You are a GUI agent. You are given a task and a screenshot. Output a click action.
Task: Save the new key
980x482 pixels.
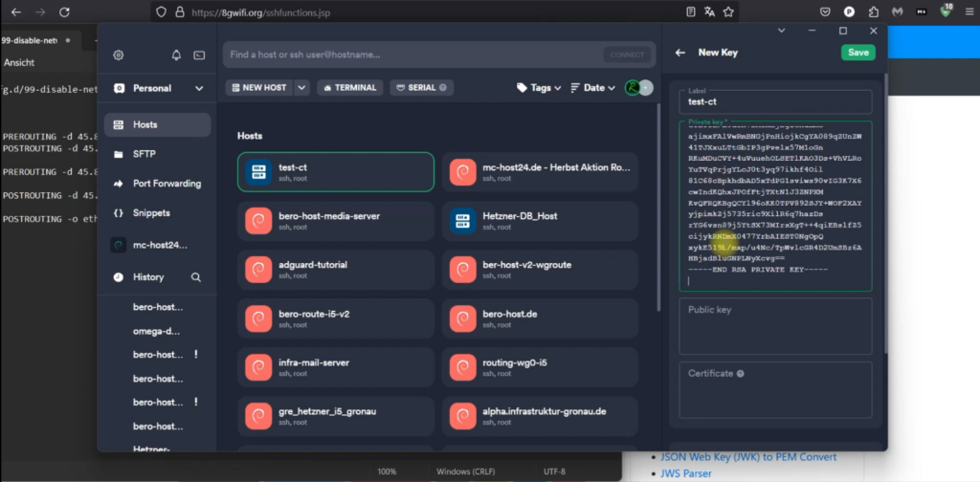coord(857,53)
